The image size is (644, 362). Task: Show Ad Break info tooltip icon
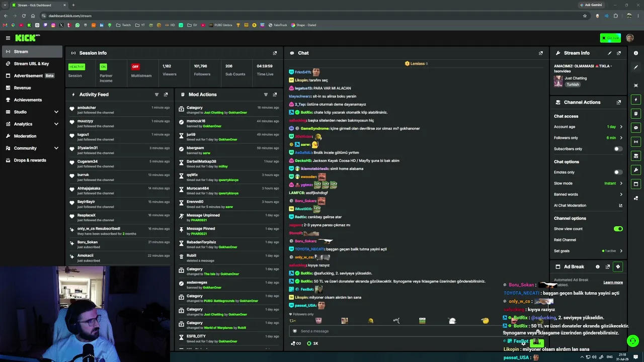point(598,267)
